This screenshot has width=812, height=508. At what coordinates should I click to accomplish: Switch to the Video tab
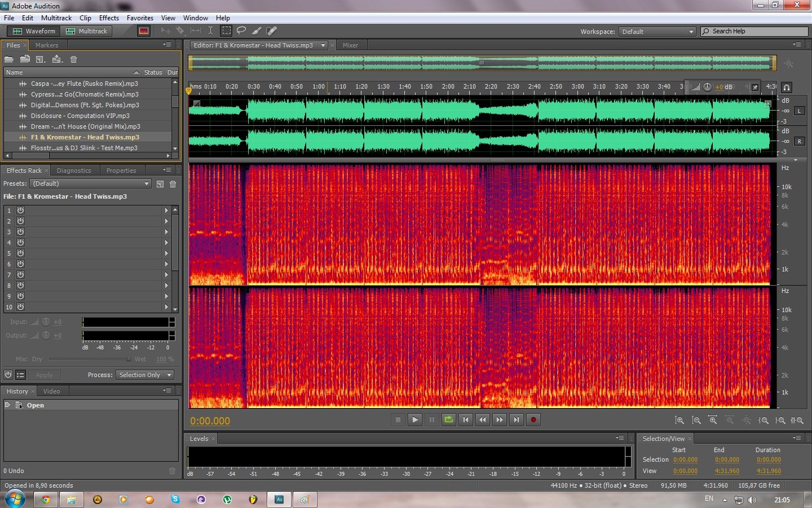pyautogui.click(x=51, y=391)
